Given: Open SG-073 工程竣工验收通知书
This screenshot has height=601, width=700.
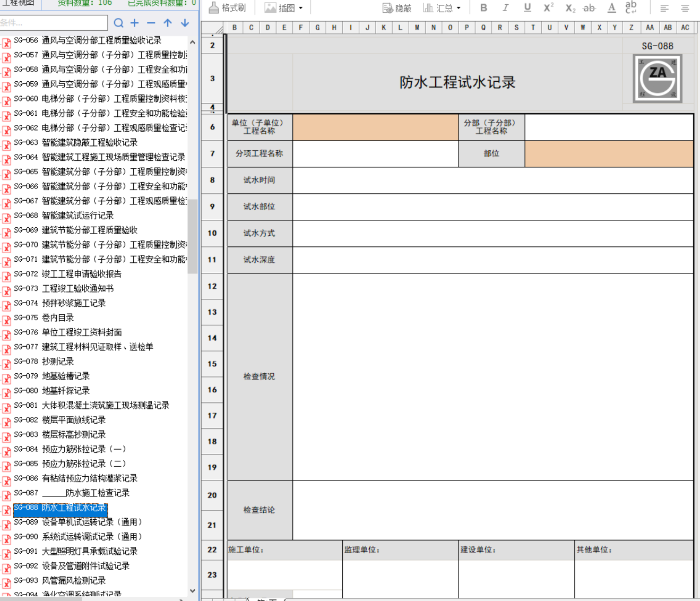Looking at the screenshot, I should [64, 288].
